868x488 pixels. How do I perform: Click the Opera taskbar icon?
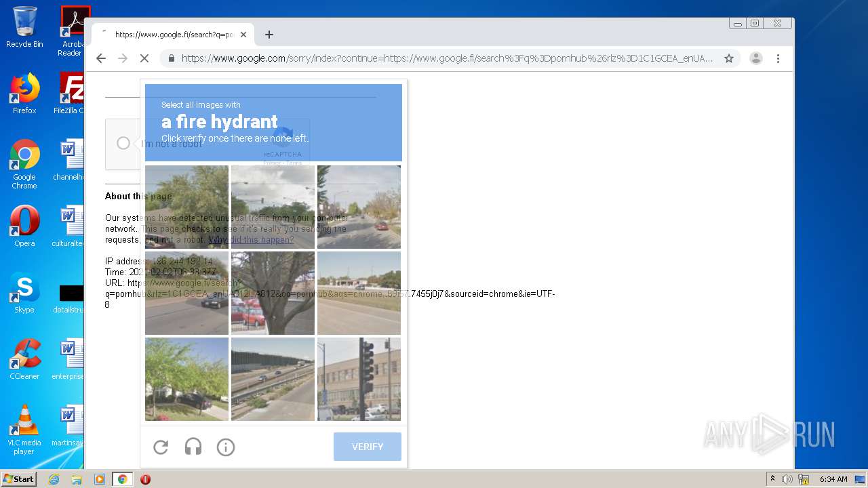pos(145,479)
